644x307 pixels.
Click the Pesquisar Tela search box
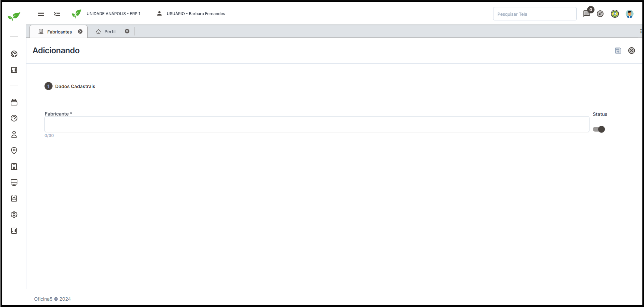[x=534, y=14]
